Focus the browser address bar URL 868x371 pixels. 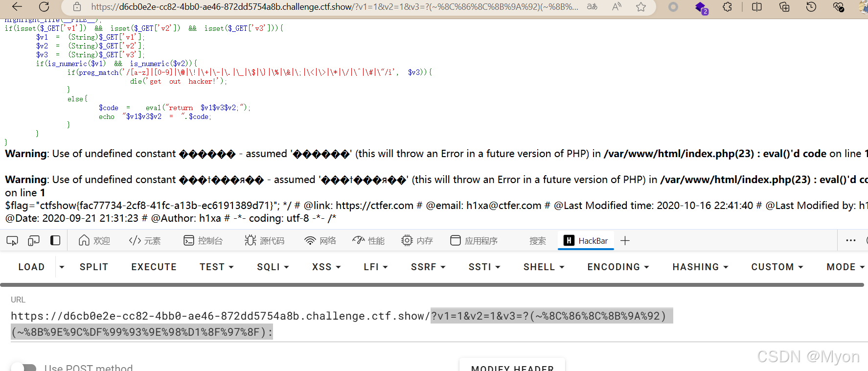[x=335, y=7]
